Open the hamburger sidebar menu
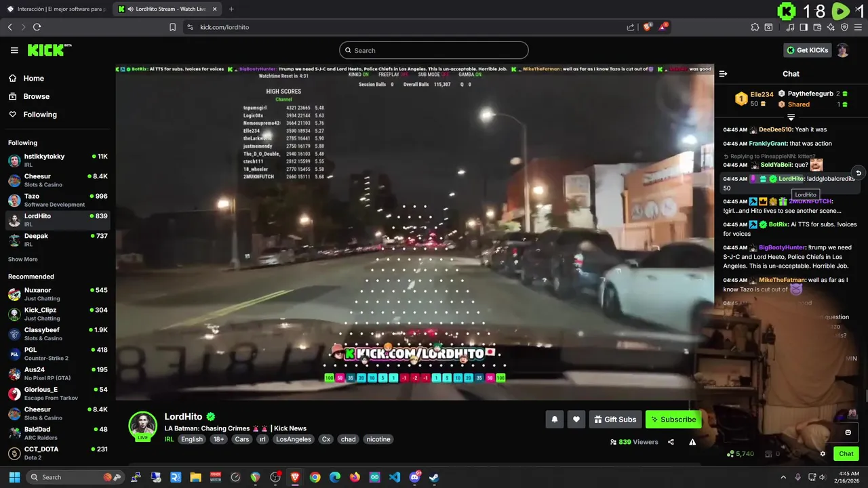 14,50
